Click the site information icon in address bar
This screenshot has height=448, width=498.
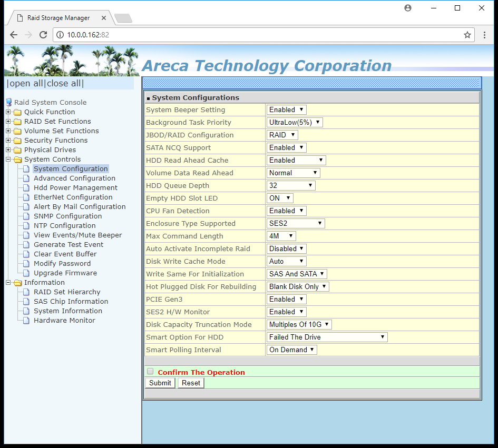coord(60,35)
